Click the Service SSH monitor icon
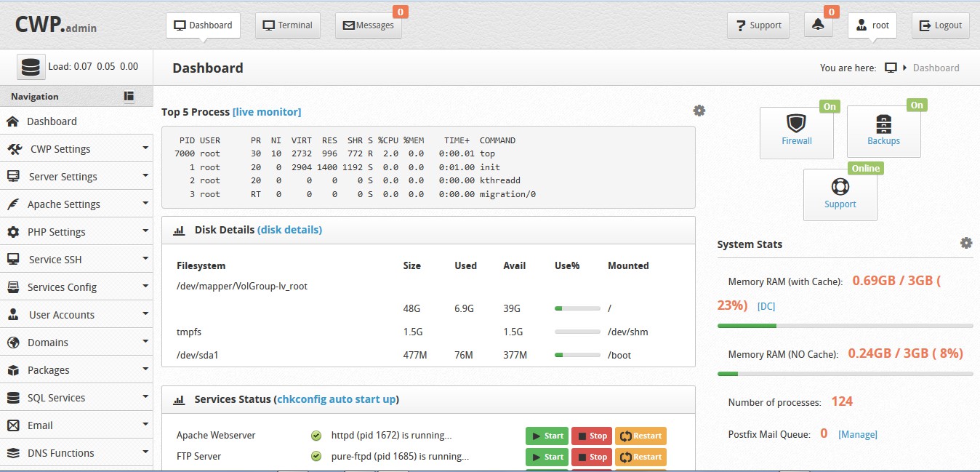The image size is (980, 472). pyautogui.click(x=14, y=260)
